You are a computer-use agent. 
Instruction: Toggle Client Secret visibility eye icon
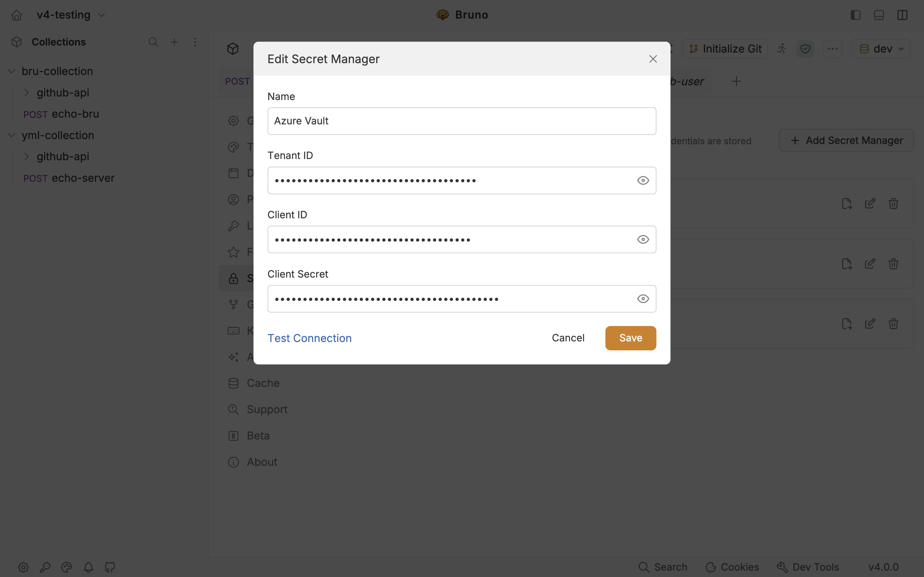(x=643, y=299)
